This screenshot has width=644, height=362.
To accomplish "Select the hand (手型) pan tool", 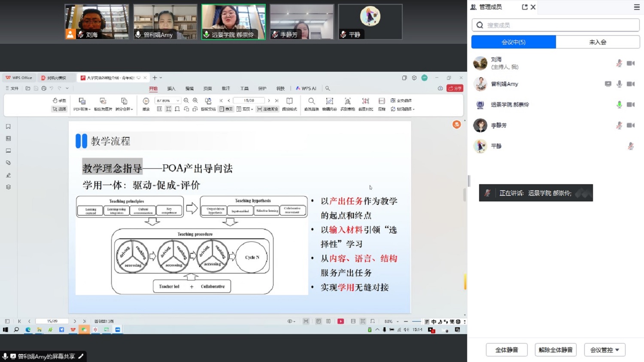I will pyautogui.click(x=59, y=100).
